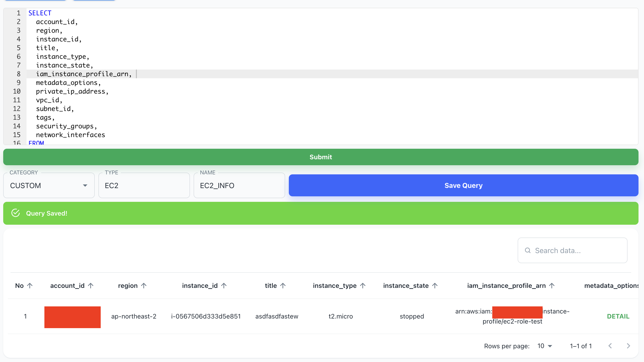Submit the SQL query
644x362 pixels.
pyautogui.click(x=321, y=157)
